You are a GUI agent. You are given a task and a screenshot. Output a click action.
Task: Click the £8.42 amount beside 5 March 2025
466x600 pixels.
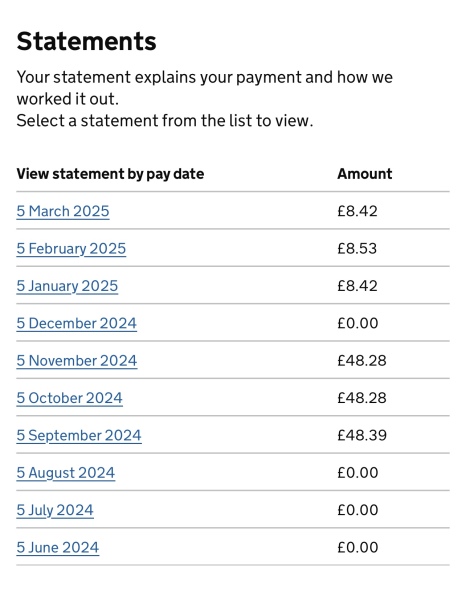357,211
